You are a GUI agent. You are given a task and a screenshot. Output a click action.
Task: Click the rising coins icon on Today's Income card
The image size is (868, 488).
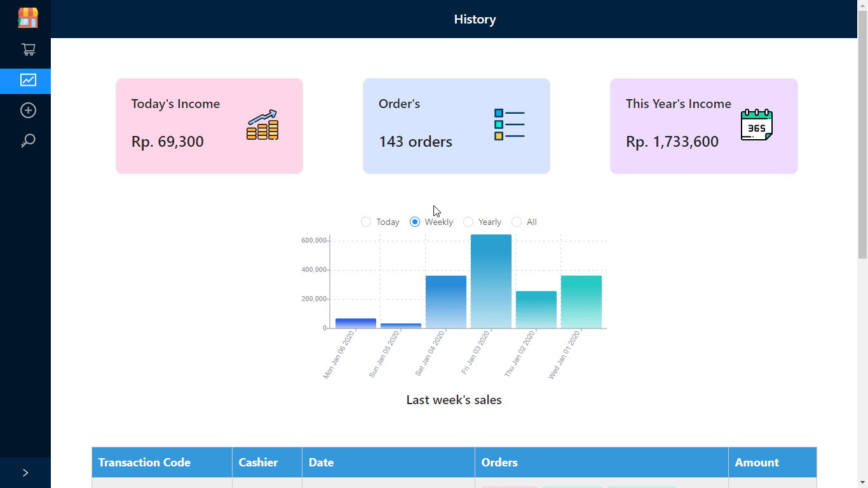(262, 126)
